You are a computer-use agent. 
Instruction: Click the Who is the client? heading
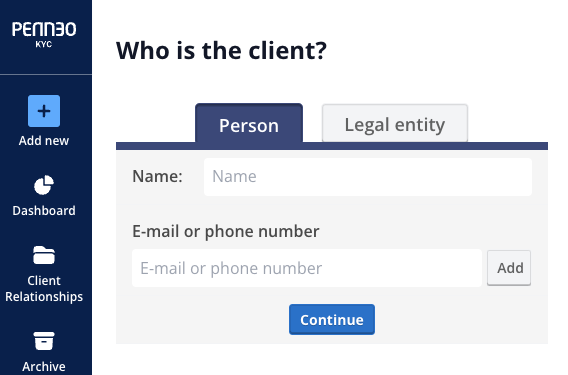coord(221,50)
